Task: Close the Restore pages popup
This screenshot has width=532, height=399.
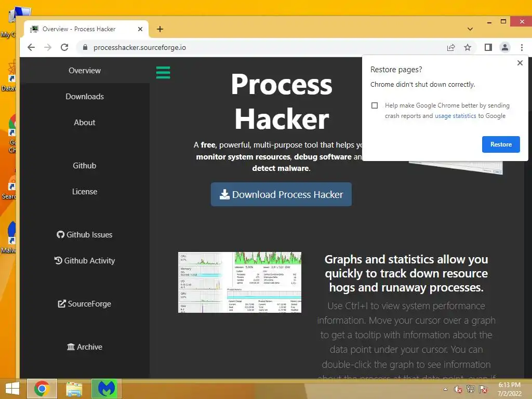Action: point(520,63)
